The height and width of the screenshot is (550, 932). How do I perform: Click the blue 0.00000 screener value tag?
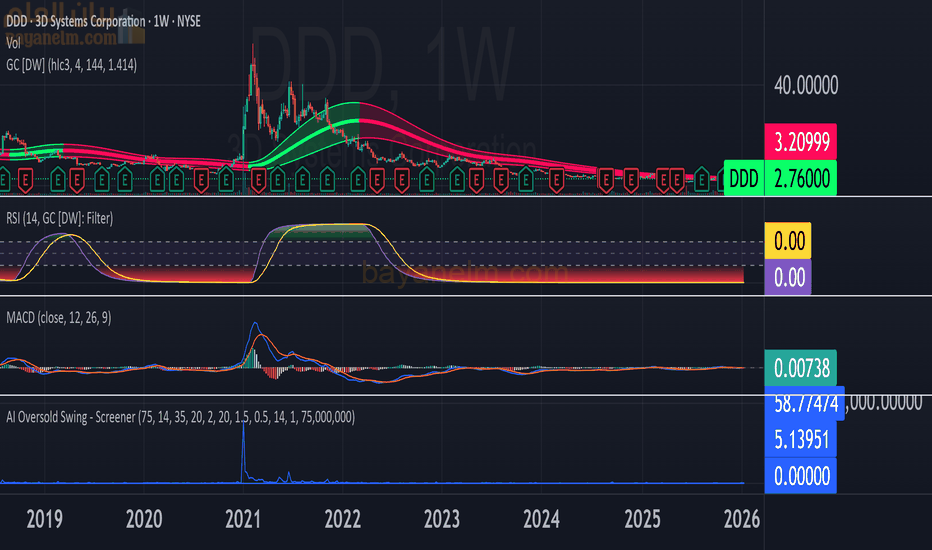799,475
